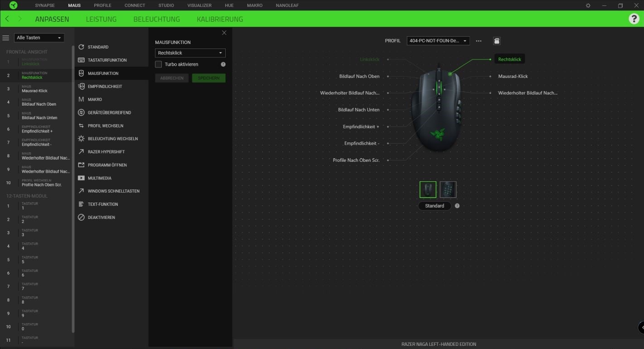Open the Connect top tab
Screen dimensions: 644x349
point(135,5)
